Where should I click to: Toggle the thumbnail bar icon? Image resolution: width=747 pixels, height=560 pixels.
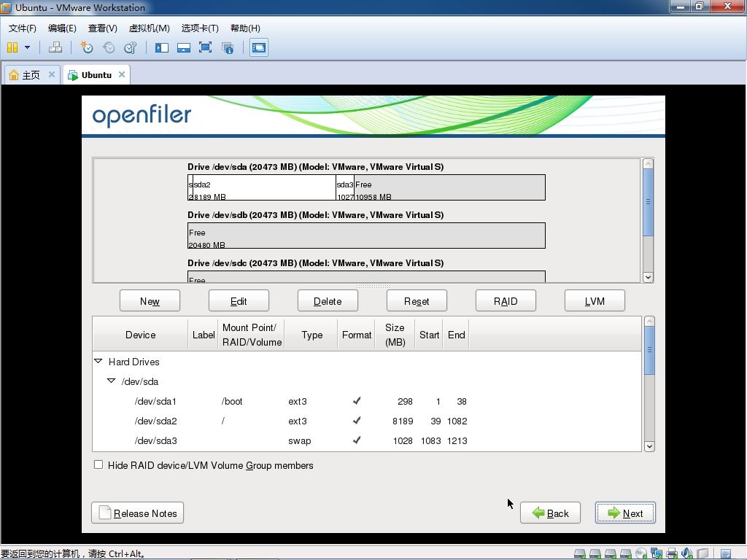point(183,47)
